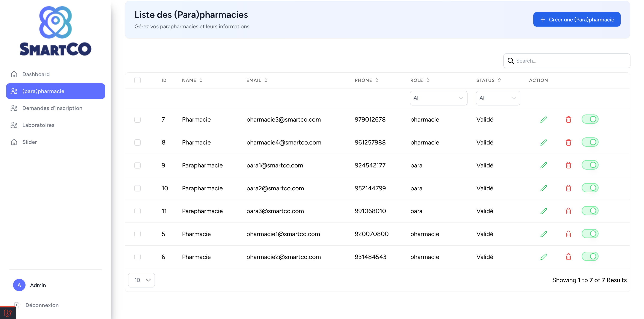The width and height of the screenshot is (644, 319).
Task: Edit pharmacie2@smartco.com with pencil icon
Action: pos(543,257)
